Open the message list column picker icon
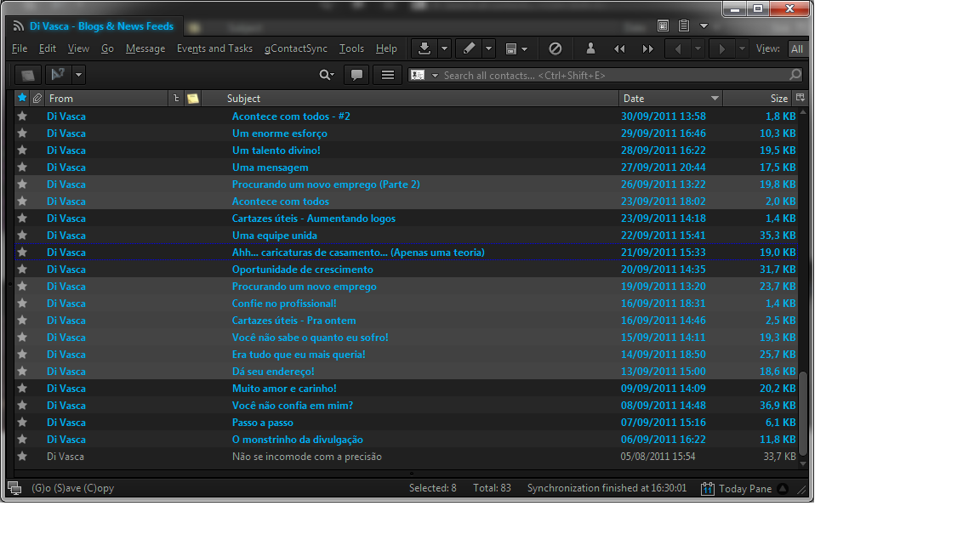The height and width of the screenshot is (551, 980). click(x=800, y=98)
